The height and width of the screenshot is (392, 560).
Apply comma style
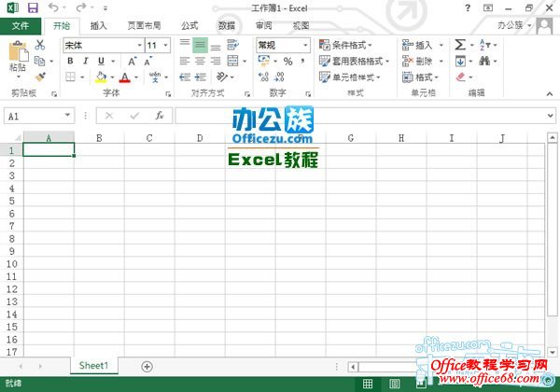(x=302, y=61)
